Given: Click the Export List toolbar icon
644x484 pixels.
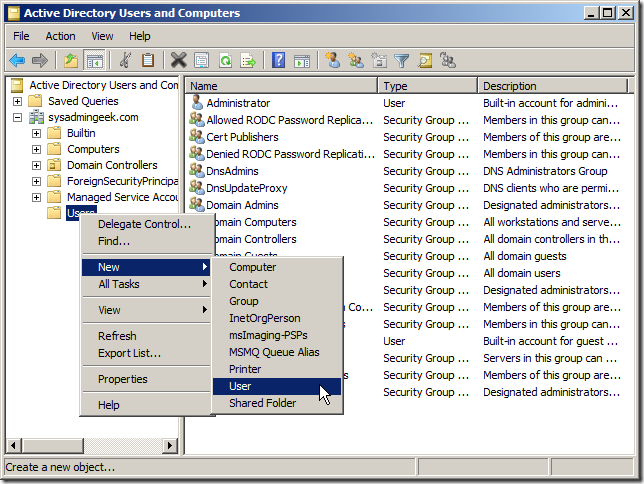Looking at the screenshot, I should 248,61.
